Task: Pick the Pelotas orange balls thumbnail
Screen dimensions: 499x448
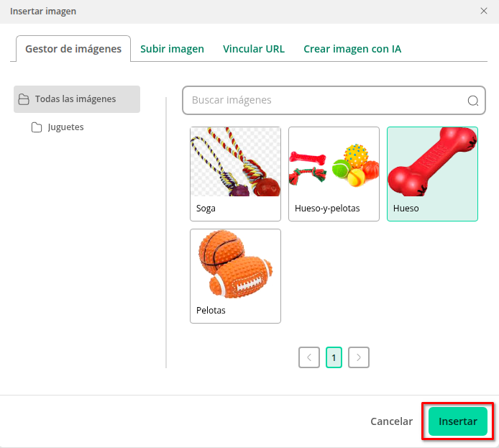Action: coord(236,276)
